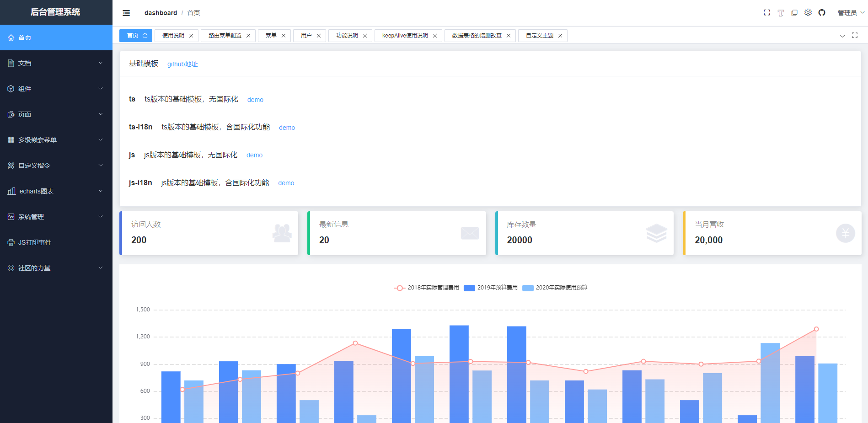The image size is (868, 423).
Task: Click the echarts图表 bar chart icon
Action: 11,191
